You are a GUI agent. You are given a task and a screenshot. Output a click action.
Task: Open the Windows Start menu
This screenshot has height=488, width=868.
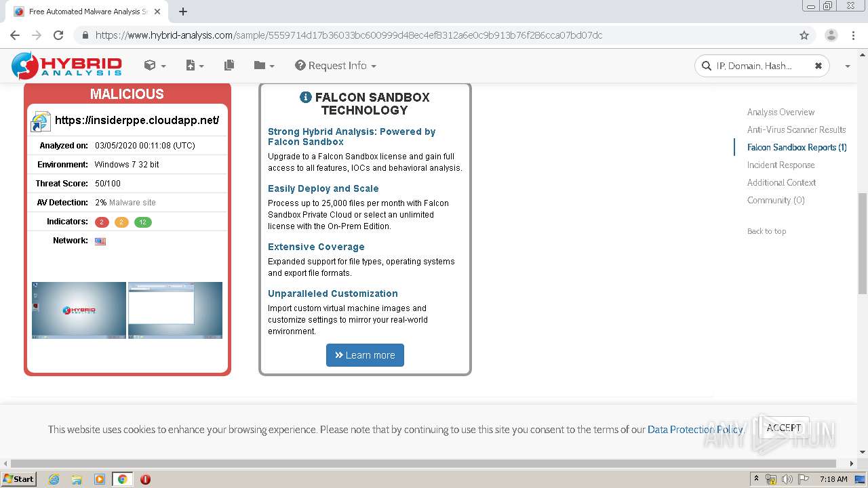click(x=18, y=479)
